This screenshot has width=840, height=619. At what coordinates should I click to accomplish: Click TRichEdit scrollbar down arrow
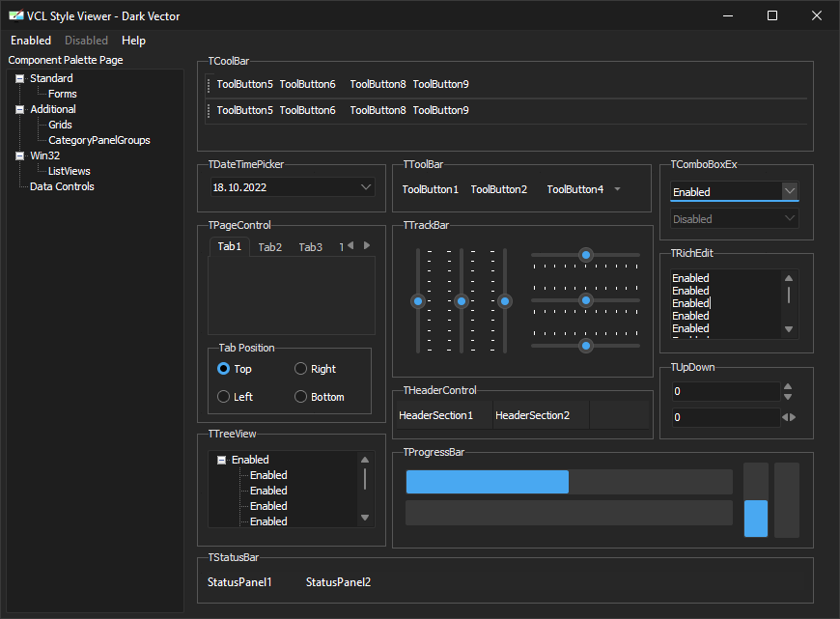click(789, 329)
